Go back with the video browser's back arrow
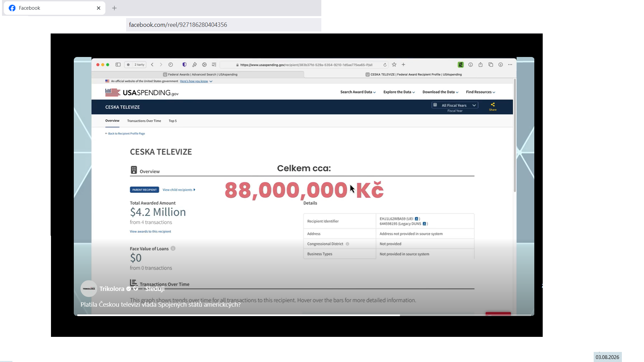This screenshot has width=644, height=362. click(x=152, y=65)
